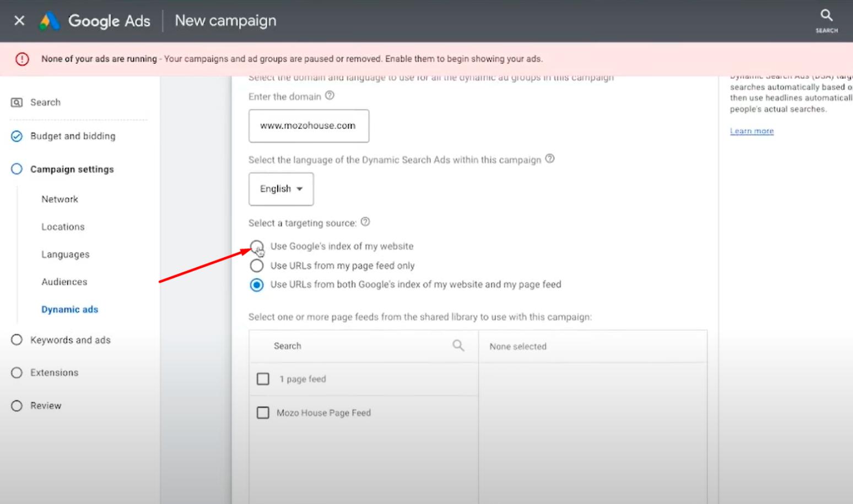Open the Audiences settings item
Viewport: 853px width, 504px height.
(64, 282)
